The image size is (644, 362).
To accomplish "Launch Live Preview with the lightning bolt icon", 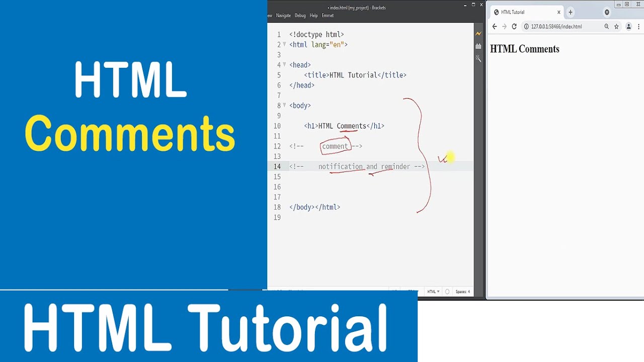I will tap(478, 33).
